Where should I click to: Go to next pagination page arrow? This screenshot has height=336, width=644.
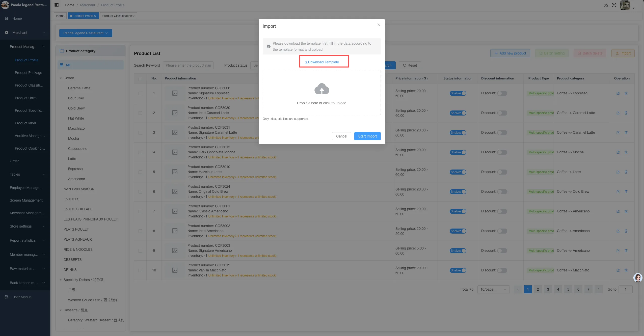tap(598, 289)
